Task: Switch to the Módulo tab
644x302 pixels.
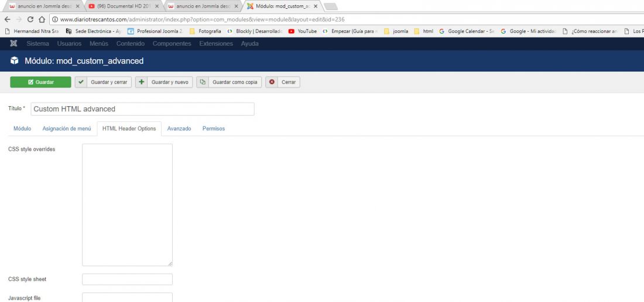Action: [22, 129]
